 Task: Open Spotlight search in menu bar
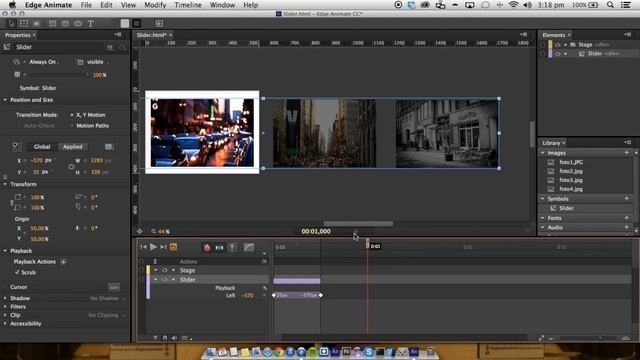(610, 5)
